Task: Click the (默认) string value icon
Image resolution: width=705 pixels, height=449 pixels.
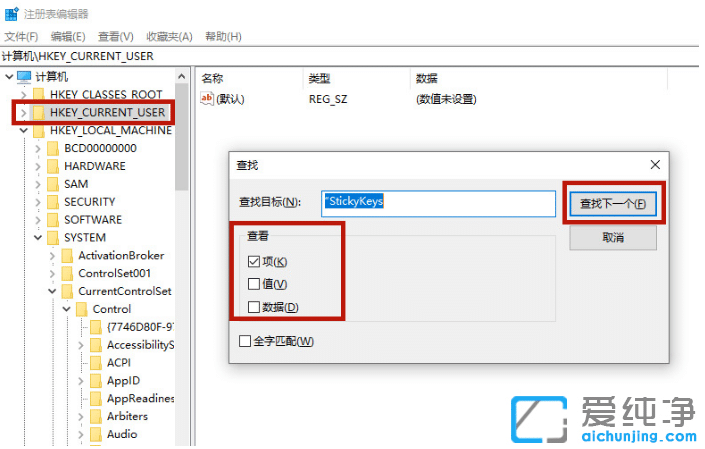Action: coord(208,99)
